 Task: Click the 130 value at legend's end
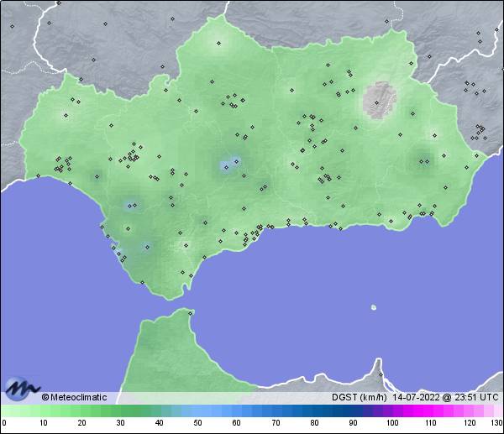tap(496, 423)
